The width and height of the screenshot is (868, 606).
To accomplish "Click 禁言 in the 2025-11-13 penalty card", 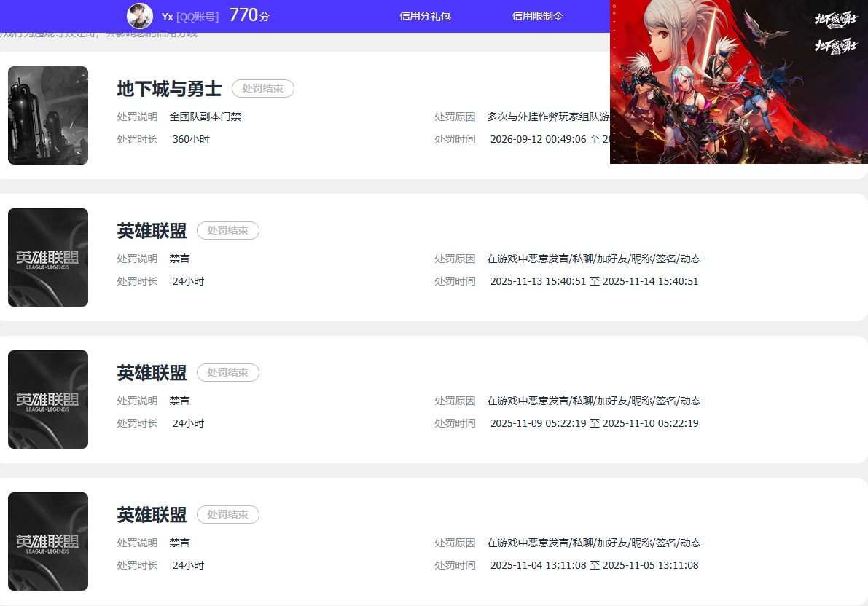I will coord(179,259).
